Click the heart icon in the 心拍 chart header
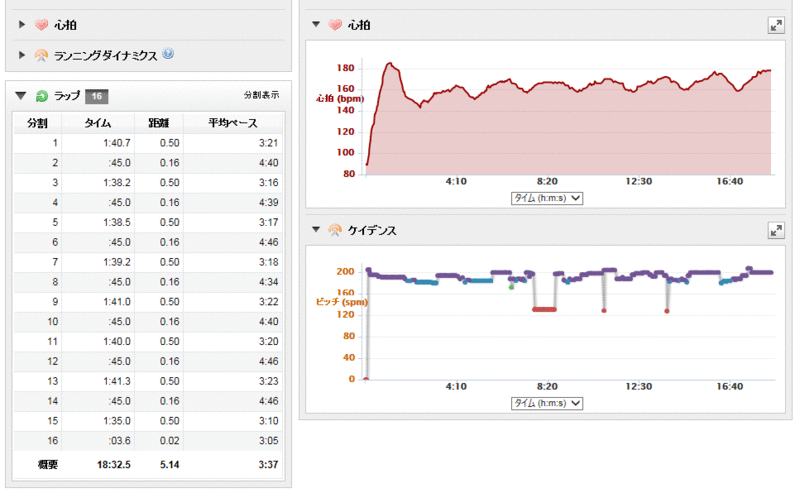The width and height of the screenshot is (800, 493). 335,24
